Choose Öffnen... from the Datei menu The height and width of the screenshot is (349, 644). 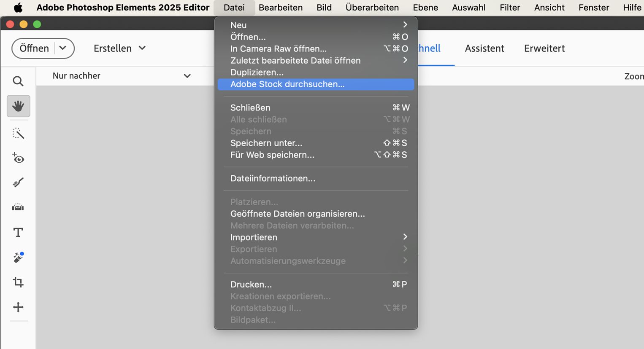tap(316, 37)
